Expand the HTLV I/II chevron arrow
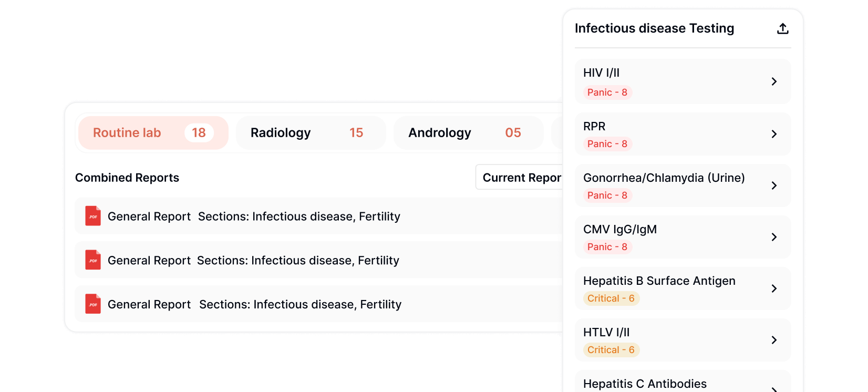Screen dimensions: 868x392 click(x=774, y=340)
